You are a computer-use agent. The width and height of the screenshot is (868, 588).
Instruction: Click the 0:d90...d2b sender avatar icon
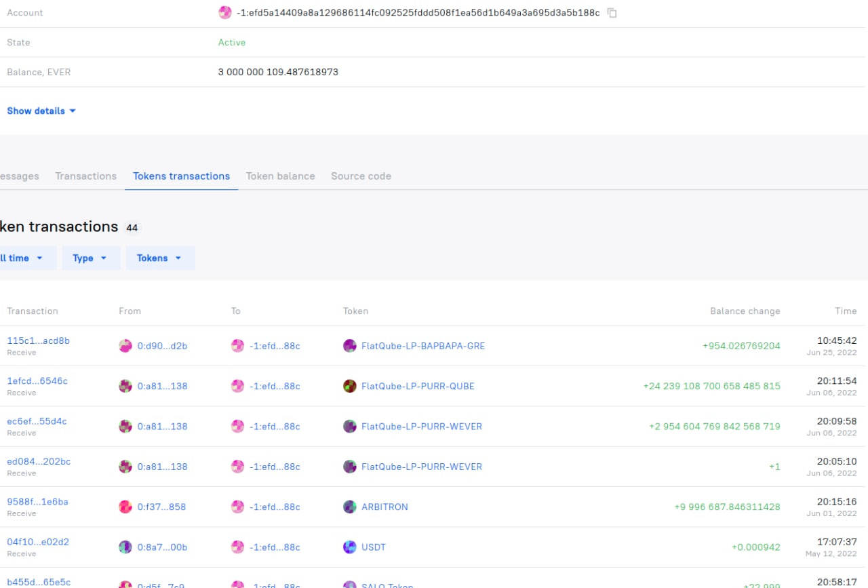point(125,346)
